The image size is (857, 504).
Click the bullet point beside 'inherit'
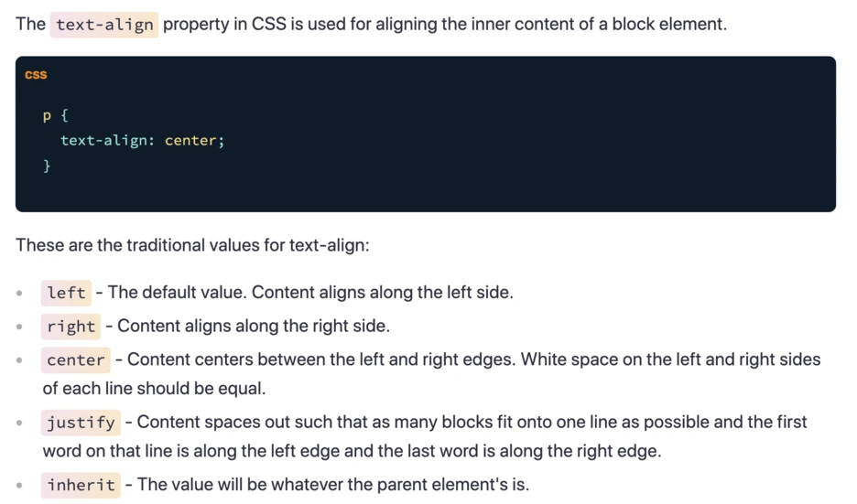[19, 485]
